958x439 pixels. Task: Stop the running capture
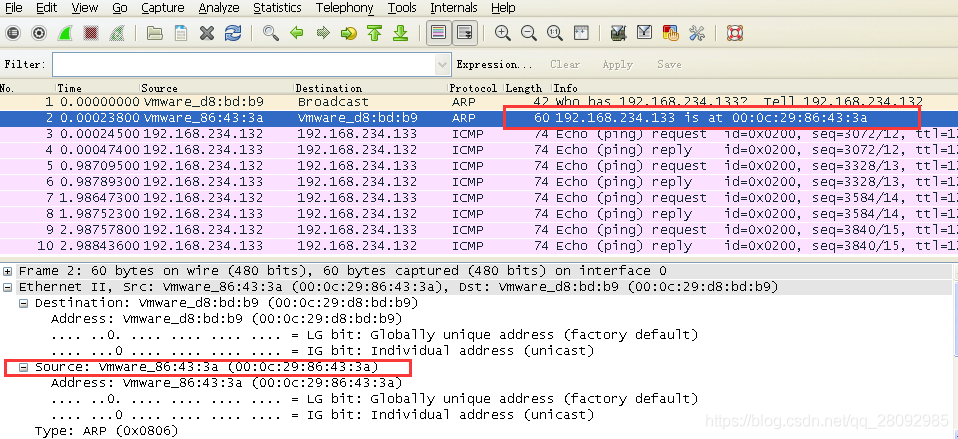[91, 33]
